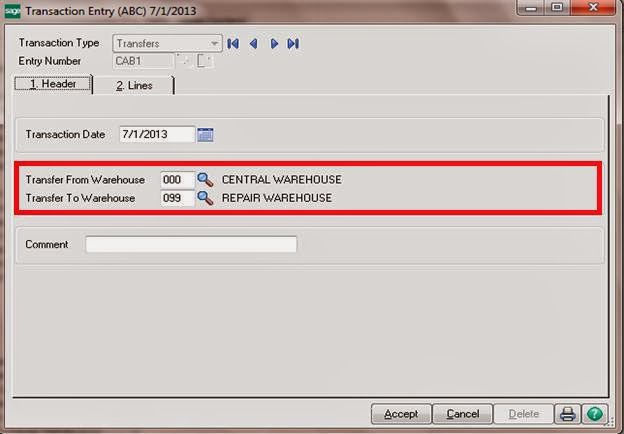The height and width of the screenshot is (434, 624).
Task: Open help with green question icon
Action: [x=595, y=414]
